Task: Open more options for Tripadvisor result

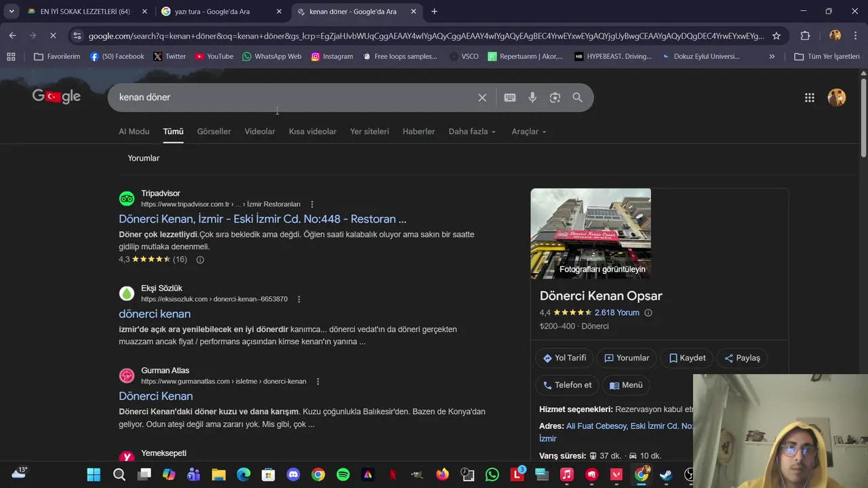Action: [x=312, y=204]
